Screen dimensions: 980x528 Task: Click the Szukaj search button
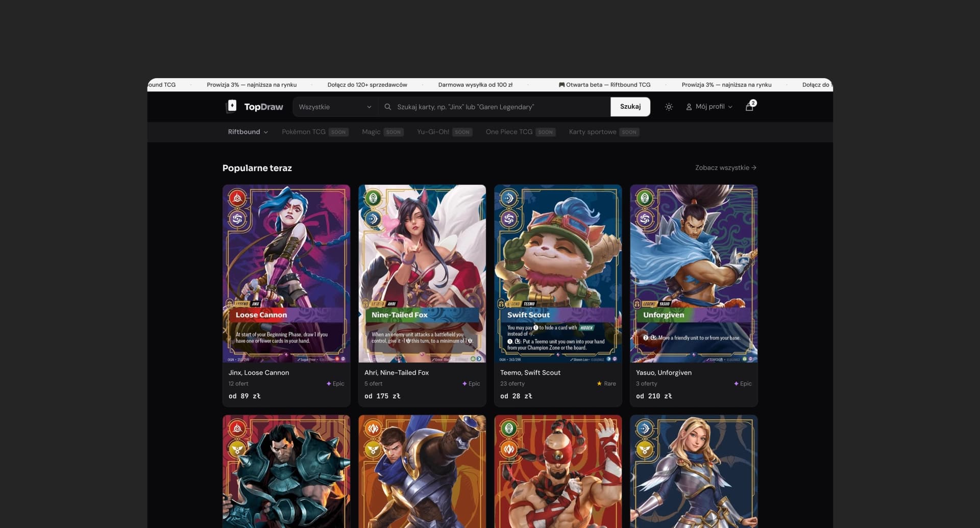coord(630,107)
